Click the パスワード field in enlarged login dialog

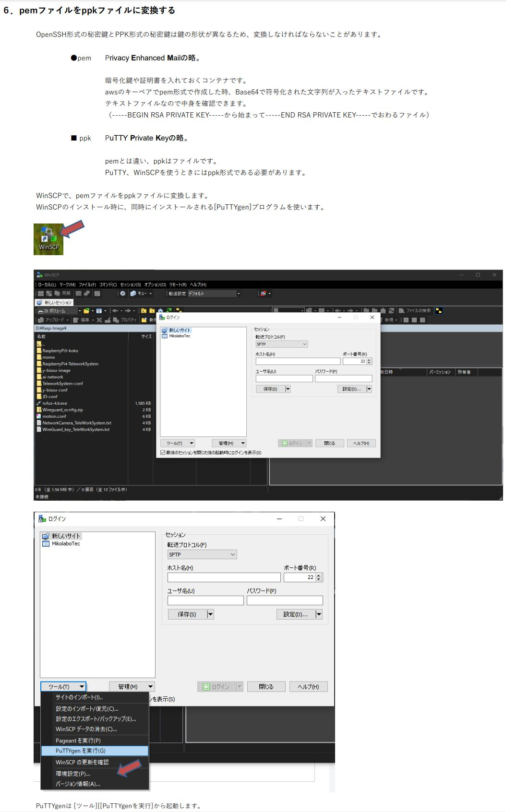[x=285, y=600]
